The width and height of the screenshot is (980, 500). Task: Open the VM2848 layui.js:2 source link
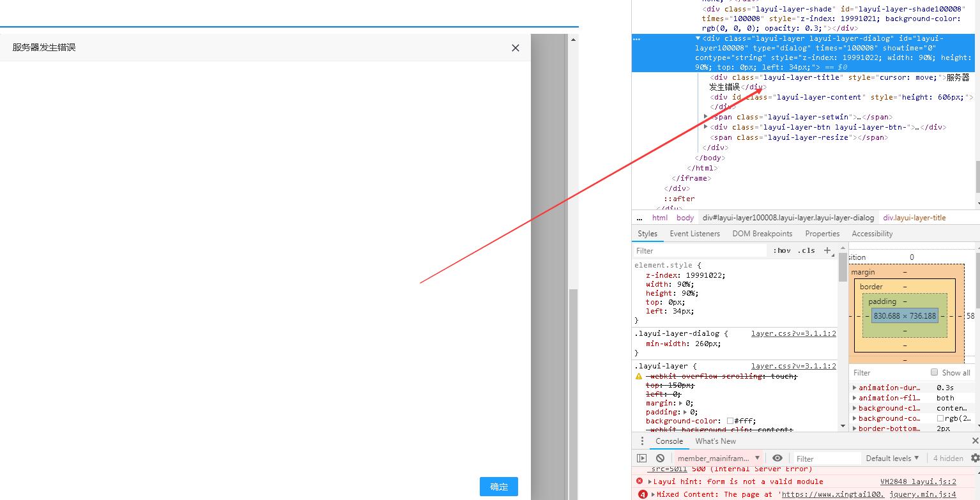coord(917,481)
